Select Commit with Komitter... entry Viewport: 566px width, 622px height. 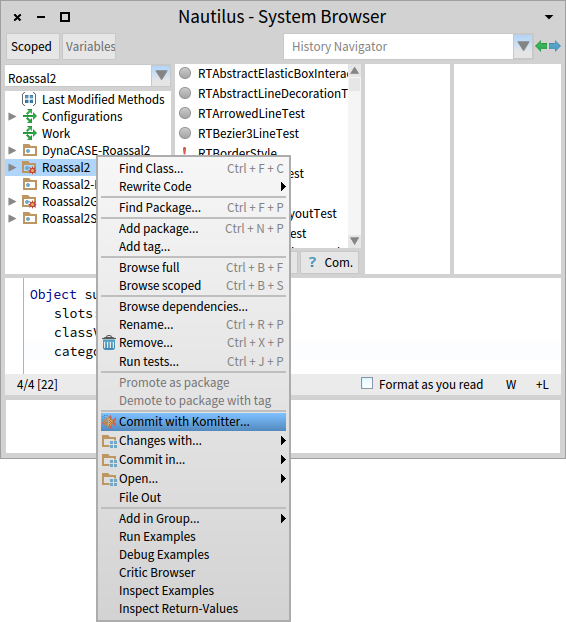pos(194,422)
